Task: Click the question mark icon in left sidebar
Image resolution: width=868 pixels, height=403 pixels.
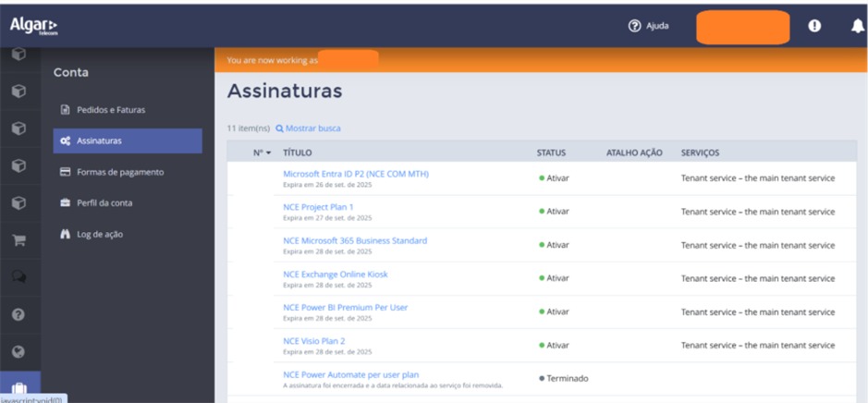Action: click(18, 314)
